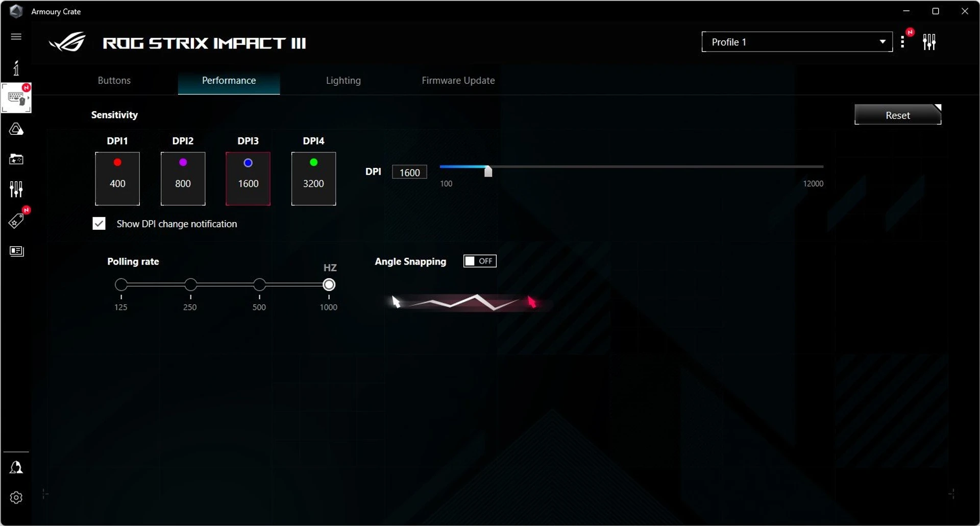Viewport: 980px width, 526px height.
Task: Click the Sensitivity heading
Action: [114, 115]
